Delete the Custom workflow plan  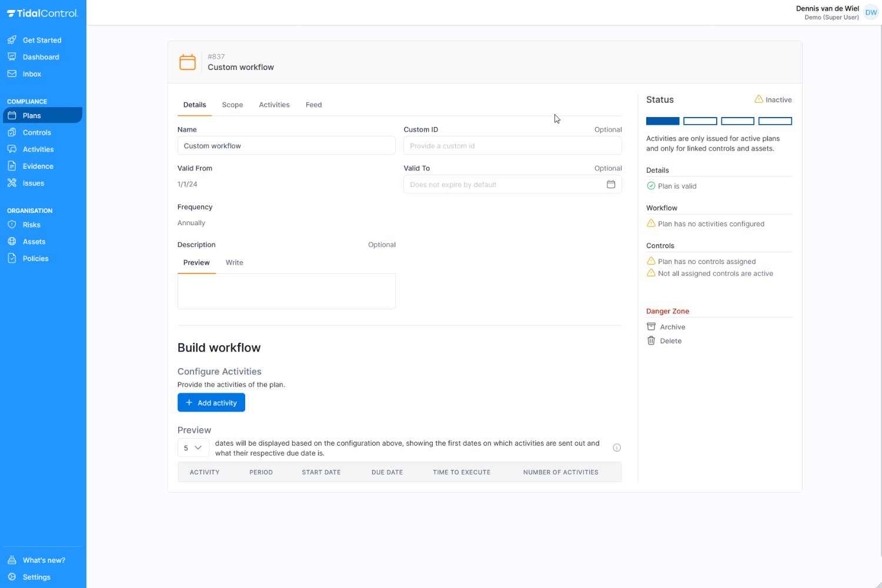point(670,340)
